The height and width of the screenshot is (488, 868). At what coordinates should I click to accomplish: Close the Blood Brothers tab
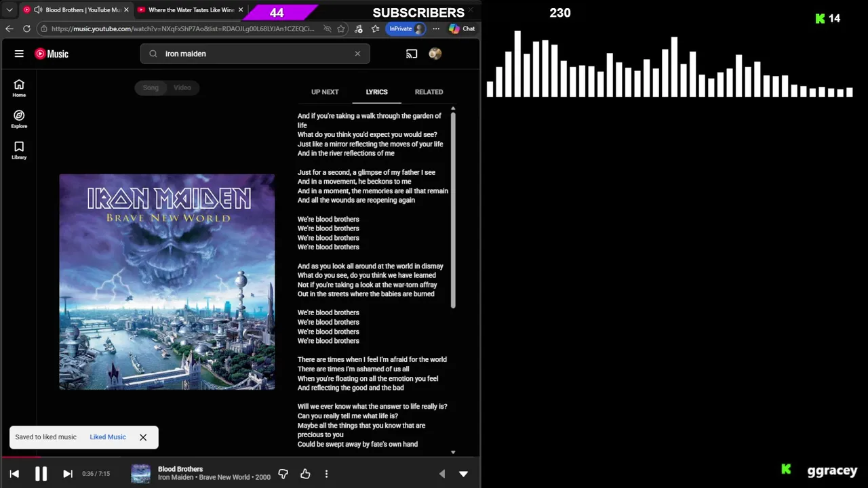pos(125,10)
